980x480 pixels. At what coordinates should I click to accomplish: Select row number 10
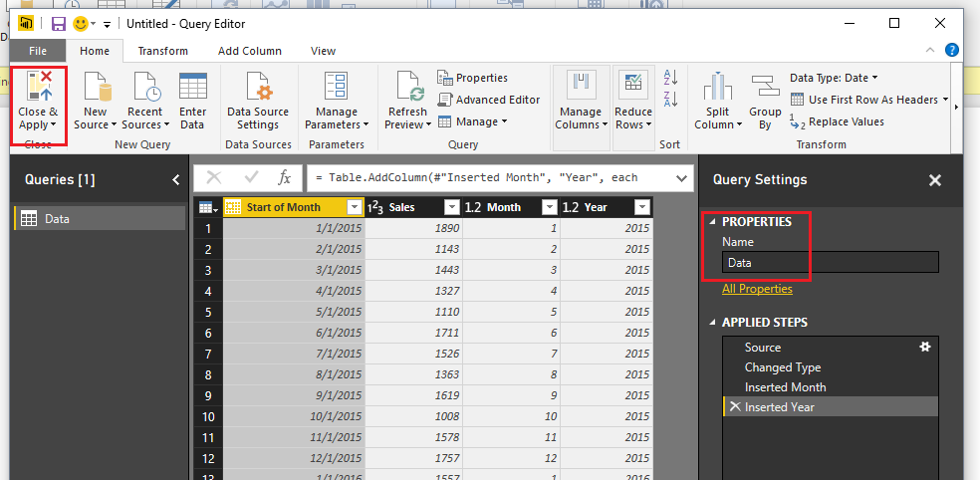[208, 416]
